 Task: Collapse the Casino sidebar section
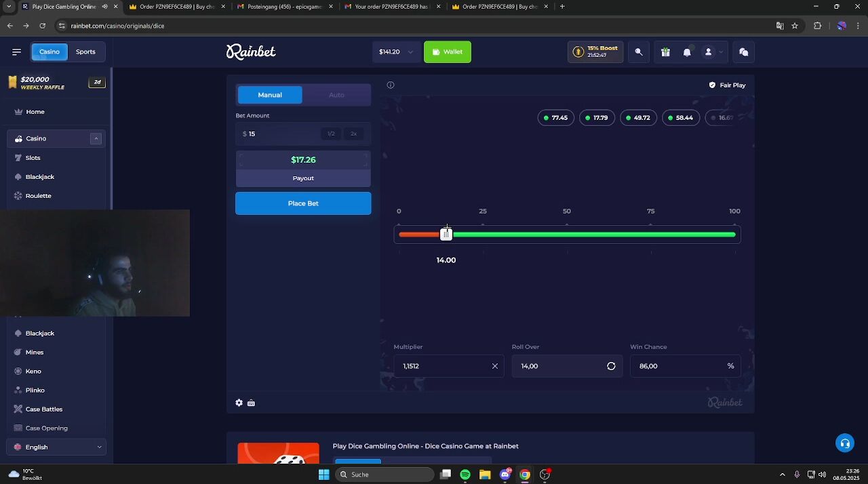tap(96, 138)
